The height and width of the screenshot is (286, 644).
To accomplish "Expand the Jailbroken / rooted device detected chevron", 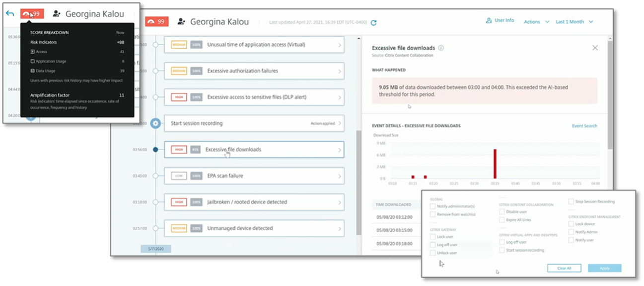I will tap(340, 202).
